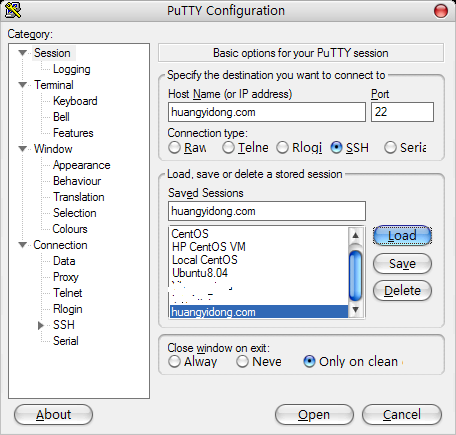This screenshot has width=456, height=435.
Task: Open the Rlogin category in the tree
Action: click(x=68, y=309)
